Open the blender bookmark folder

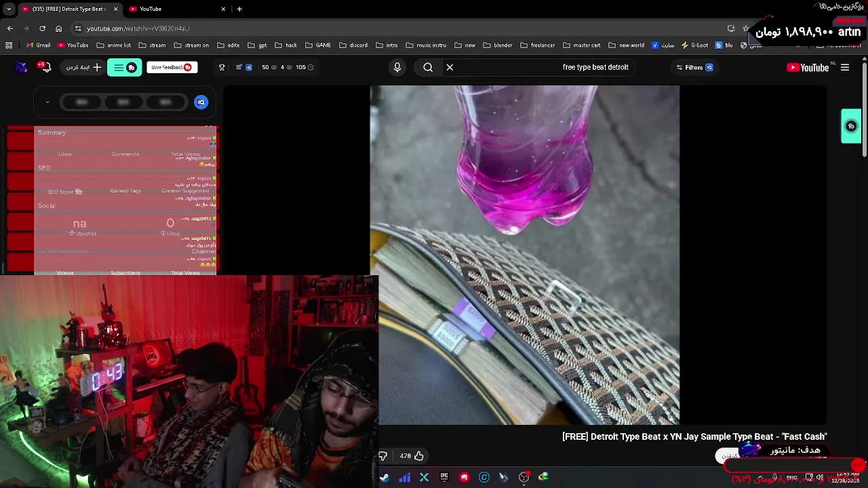(x=497, y=45)
